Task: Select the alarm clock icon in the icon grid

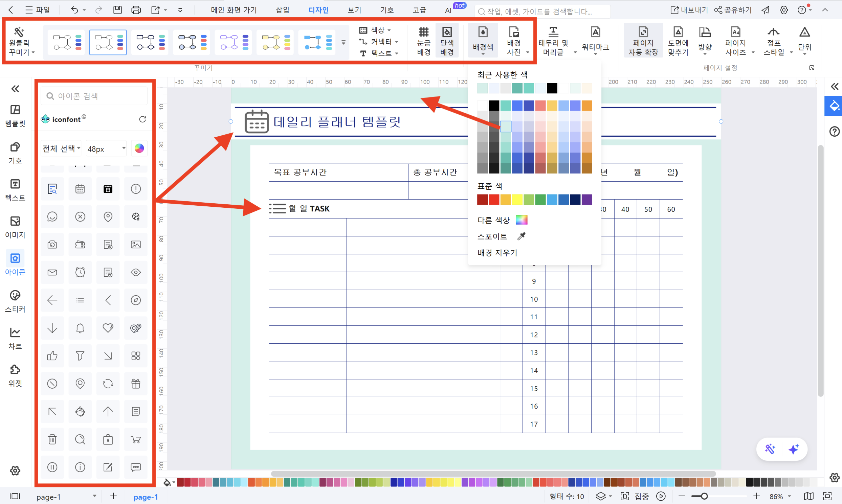Action: 80,272
